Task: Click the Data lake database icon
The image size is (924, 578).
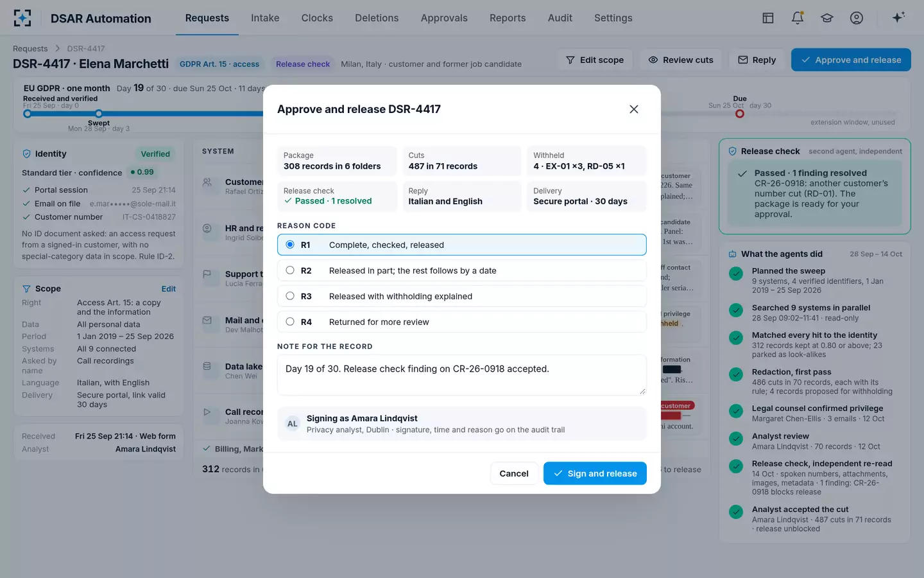Action: click(x=207, y=367)
